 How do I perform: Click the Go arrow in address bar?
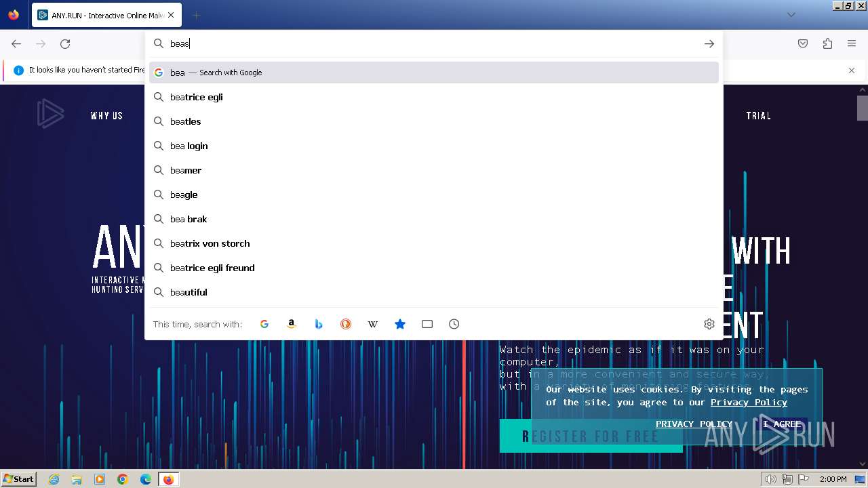coord(709,43)
